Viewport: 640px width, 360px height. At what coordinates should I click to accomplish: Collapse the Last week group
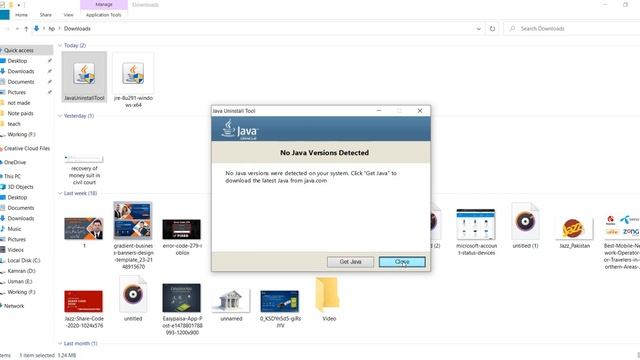(x=60, y=193)
